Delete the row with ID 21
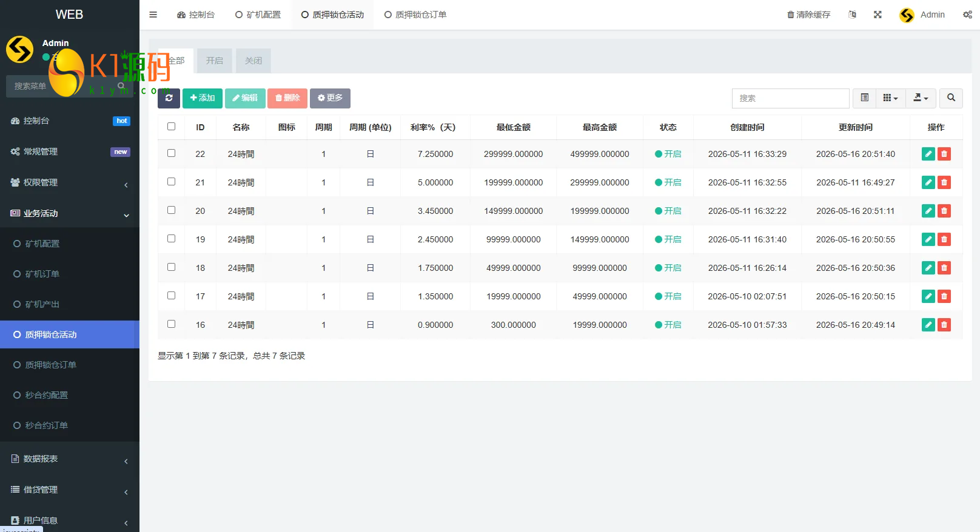Image resolution: width=980 pixels, height=532 pixels. click(x=944, y=182)
